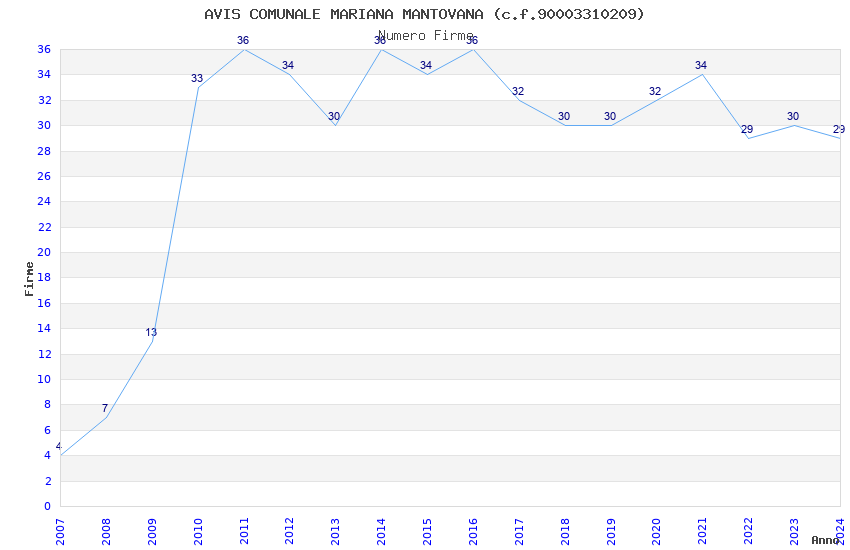This screenshot has width=850, height=550.
Task: Select the 2020 x-axis year label
Action: coord(657,532)
